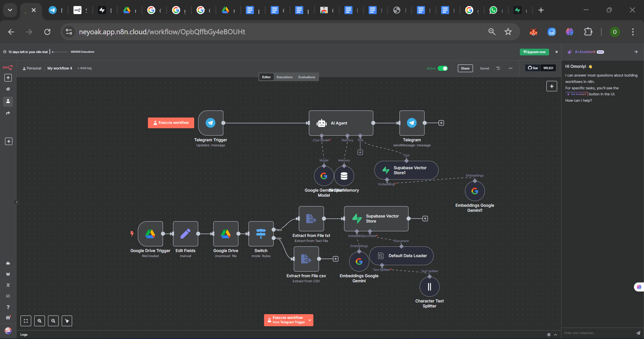Select the AI Agent node
Image resolution: width=644 pixels, height=339 pixels.
click(x=341, y=123)
